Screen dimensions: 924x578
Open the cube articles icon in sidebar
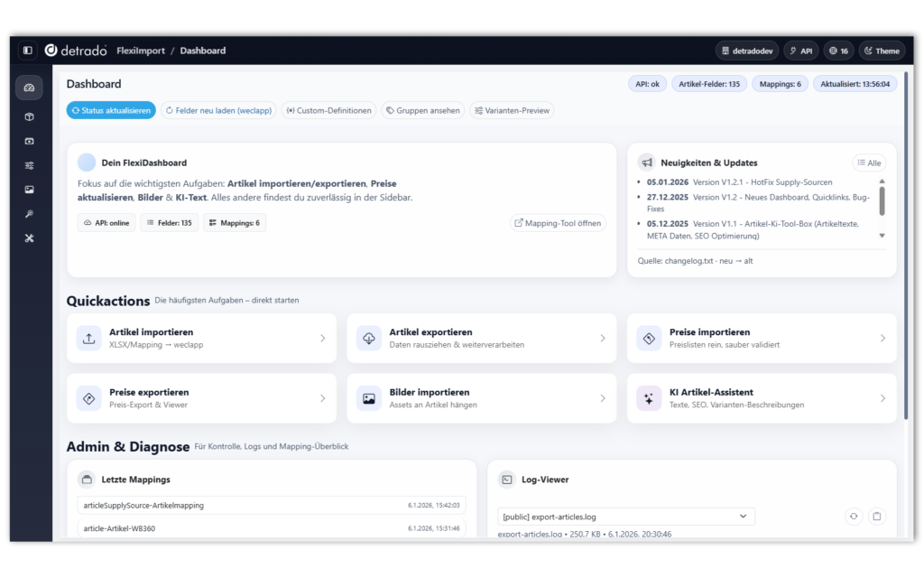coord(29,117)
